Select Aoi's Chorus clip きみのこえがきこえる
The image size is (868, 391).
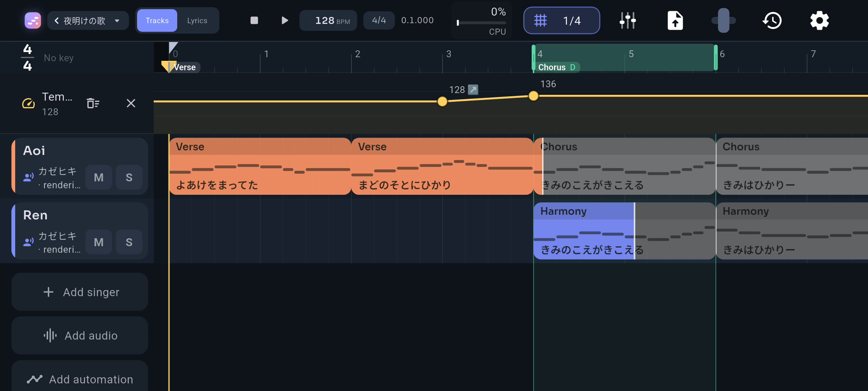coord(625,166)
